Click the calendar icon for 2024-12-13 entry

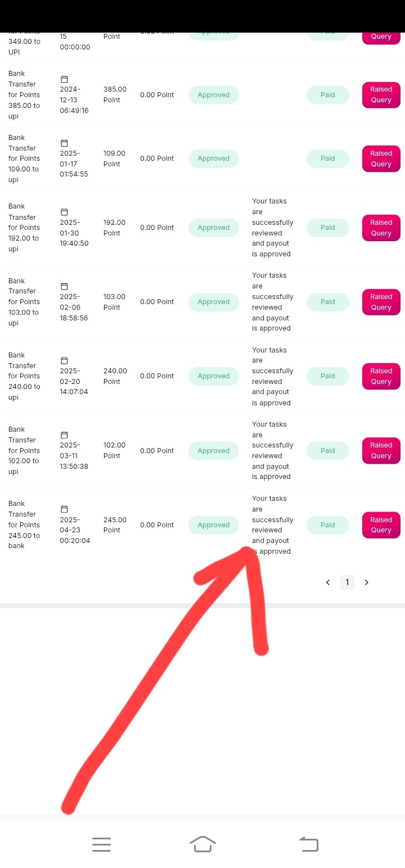64,79
